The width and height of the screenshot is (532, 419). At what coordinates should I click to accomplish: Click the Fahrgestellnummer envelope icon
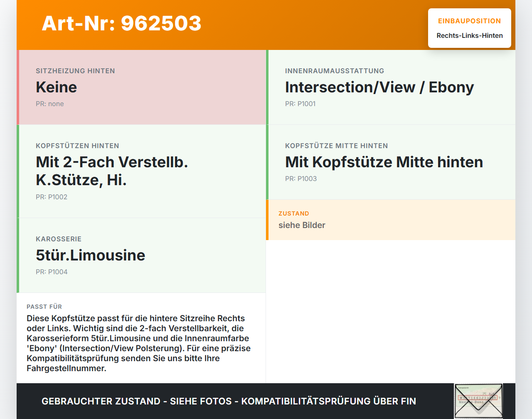[478, 400]
